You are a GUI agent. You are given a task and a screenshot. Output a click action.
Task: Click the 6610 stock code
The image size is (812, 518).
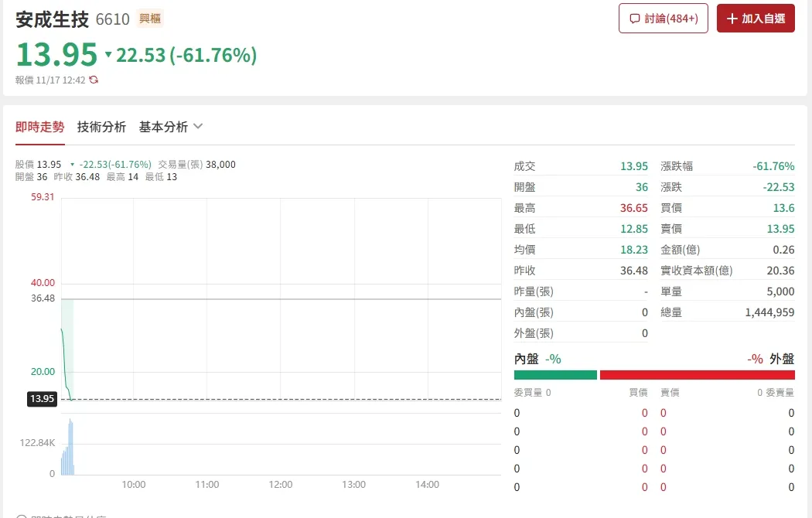112,19
